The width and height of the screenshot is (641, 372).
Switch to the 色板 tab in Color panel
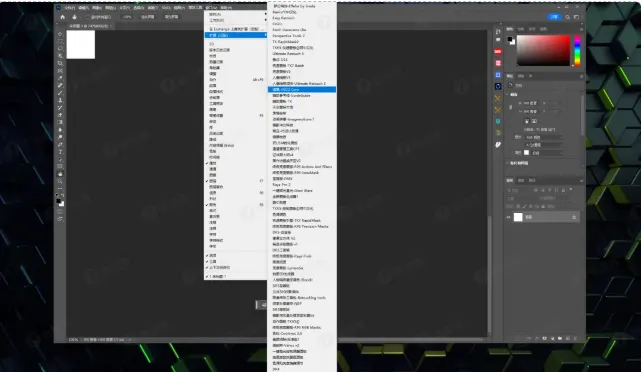pos(521,29)
